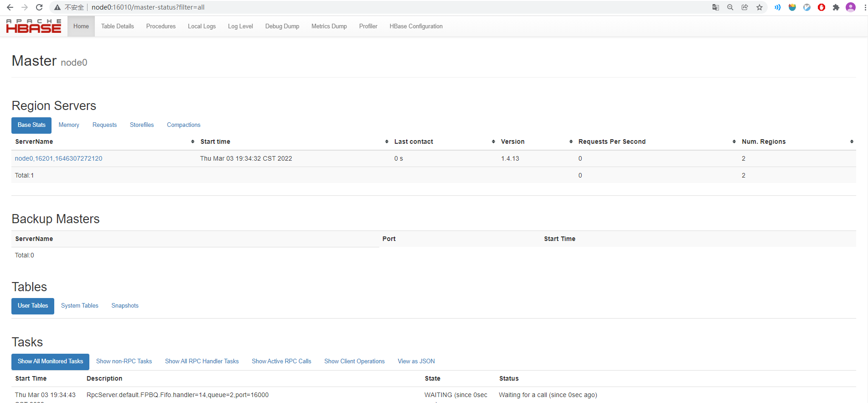This screenshot has width=868, height=403.
Task: Go back using browser back arrow
Action: [10, 7]
